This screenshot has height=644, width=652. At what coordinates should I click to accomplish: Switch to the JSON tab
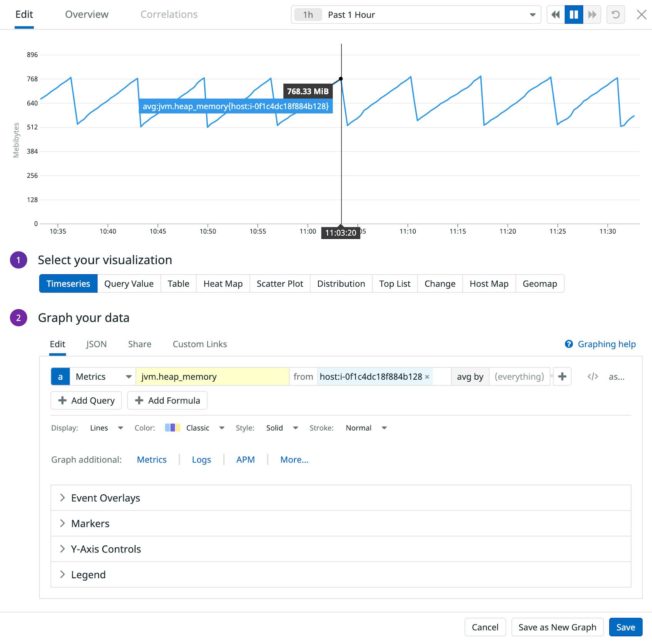coord(96,344)
